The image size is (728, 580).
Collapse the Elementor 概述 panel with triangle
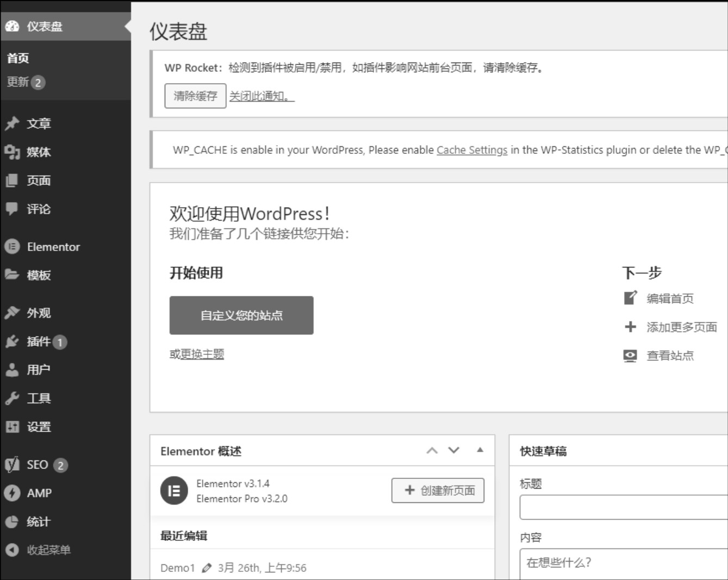coord(480,450)
